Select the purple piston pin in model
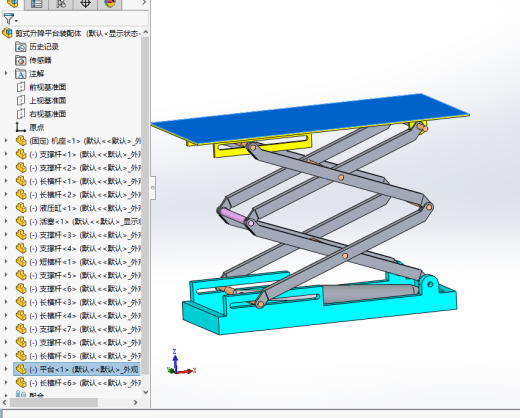Screen dimensions: 520x418 pos(233,216)
